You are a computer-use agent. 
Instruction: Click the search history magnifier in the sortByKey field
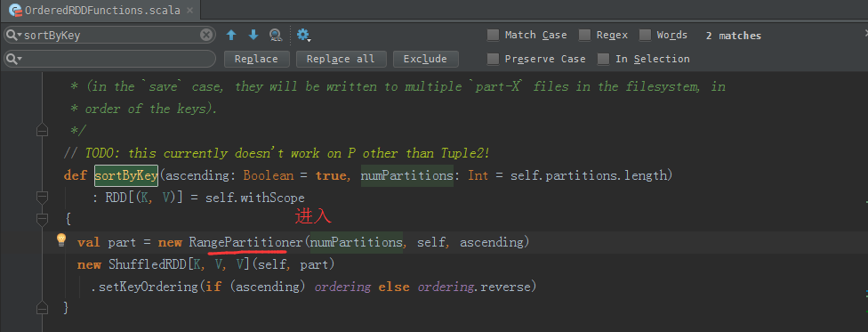[13, 36]
